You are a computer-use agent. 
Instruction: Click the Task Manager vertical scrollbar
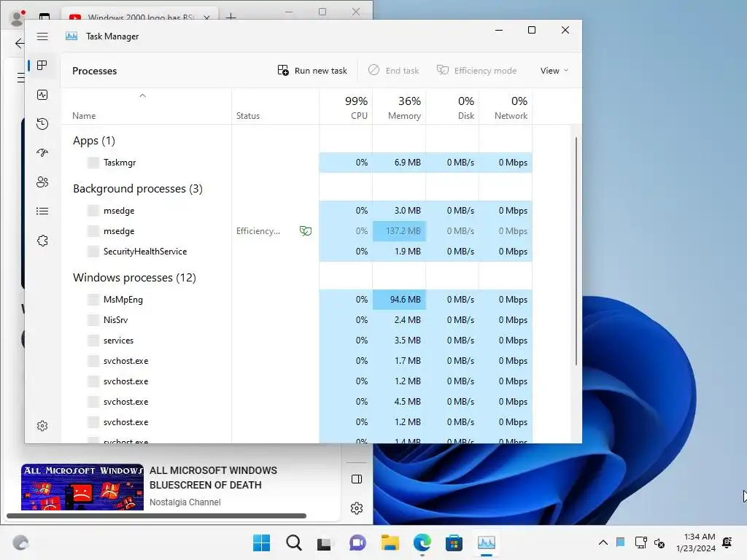pos(576,251)
